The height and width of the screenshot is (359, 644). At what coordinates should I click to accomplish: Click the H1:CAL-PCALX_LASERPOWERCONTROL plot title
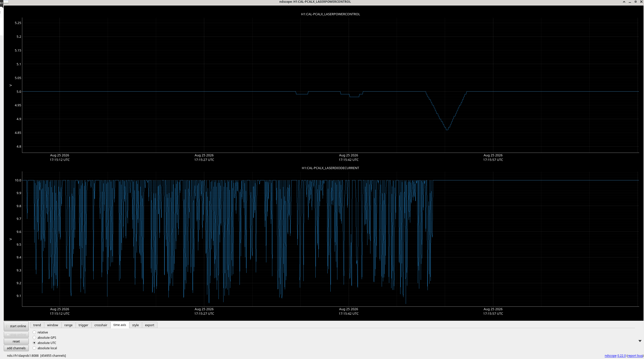pos(330,14)
